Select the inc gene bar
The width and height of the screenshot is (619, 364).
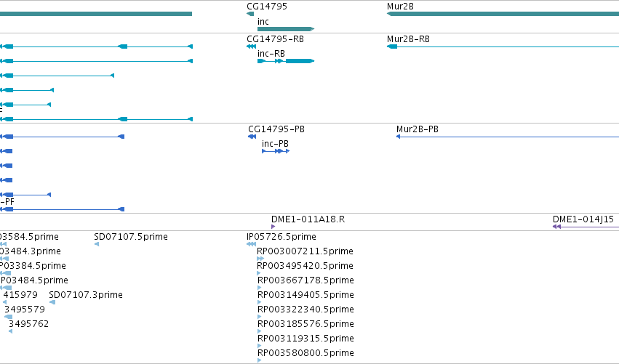286,29
